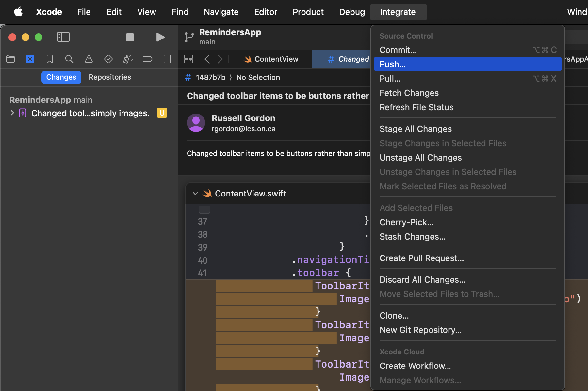Image resolution: width=588 pixels, height=391 pixels.
Task: Collapse the ContentView.swift diff section
Action: tap(195, 194)
